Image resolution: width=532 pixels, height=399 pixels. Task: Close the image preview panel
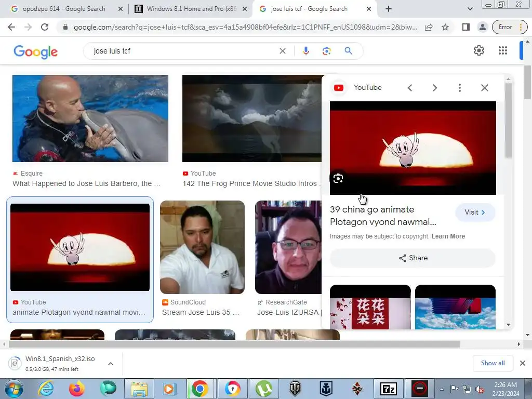(x=485, y=88)
